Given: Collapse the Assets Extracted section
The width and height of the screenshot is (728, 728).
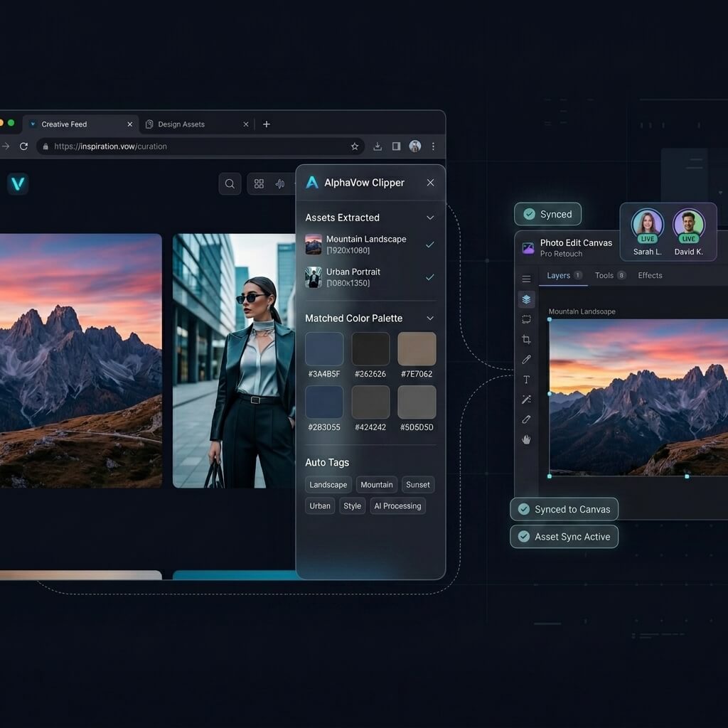Looking at the screenshot, I should 430,218.
